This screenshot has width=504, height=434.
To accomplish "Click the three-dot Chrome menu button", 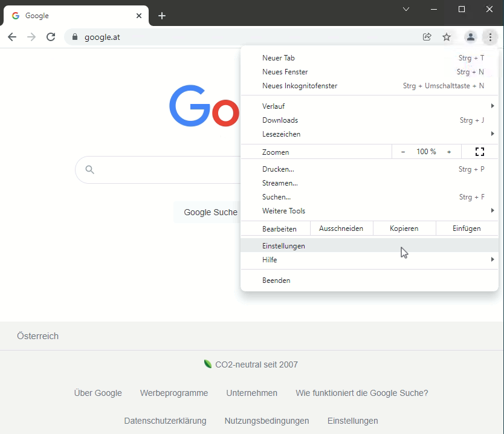I will 490,37.
